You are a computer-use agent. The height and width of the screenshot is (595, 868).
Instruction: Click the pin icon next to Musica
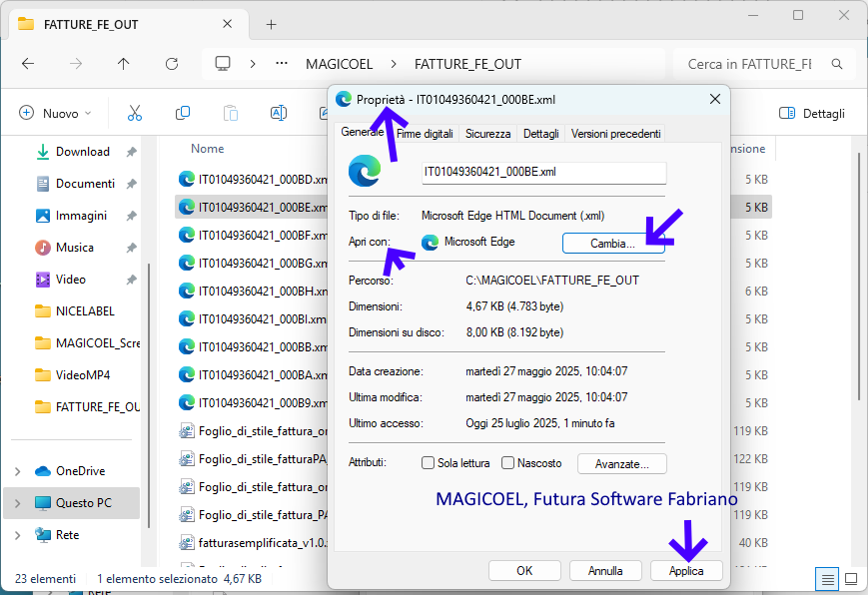point(131,248)
